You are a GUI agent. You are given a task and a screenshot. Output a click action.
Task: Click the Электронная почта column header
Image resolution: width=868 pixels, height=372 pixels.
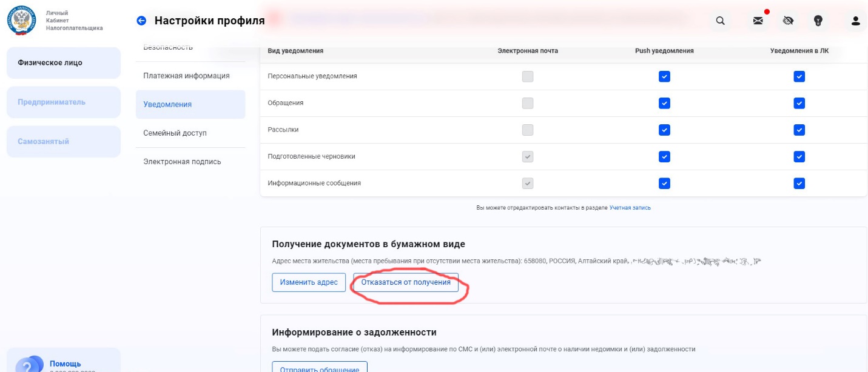[528, 51]
